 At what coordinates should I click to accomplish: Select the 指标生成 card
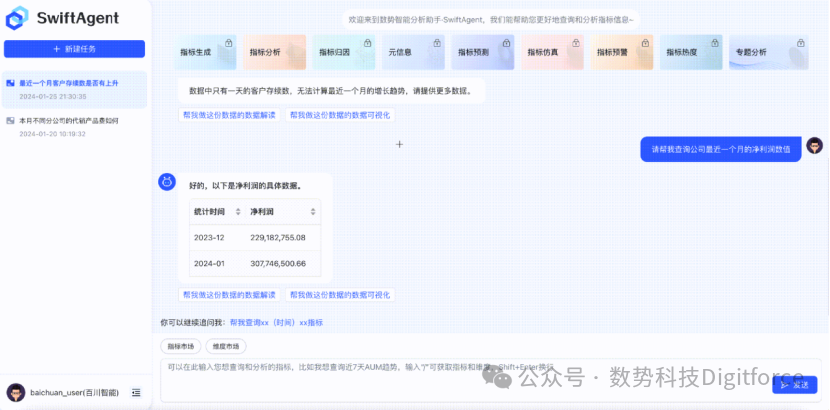[205, 52]
